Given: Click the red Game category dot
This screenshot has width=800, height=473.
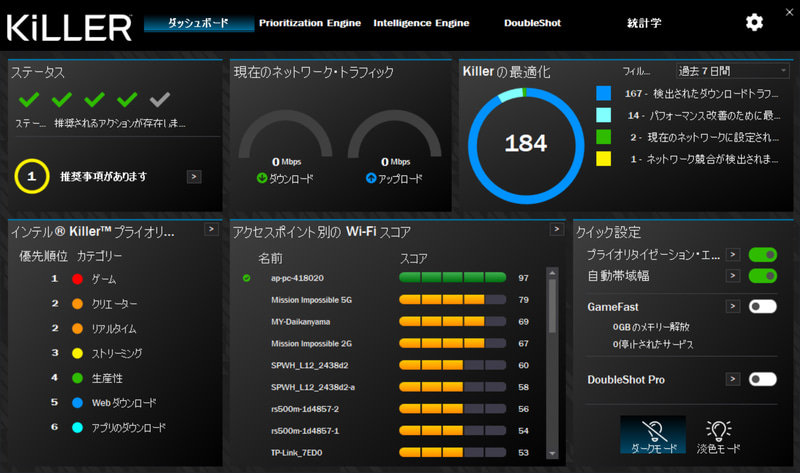Looking at the screenshot, I should (x=78, y=279).
